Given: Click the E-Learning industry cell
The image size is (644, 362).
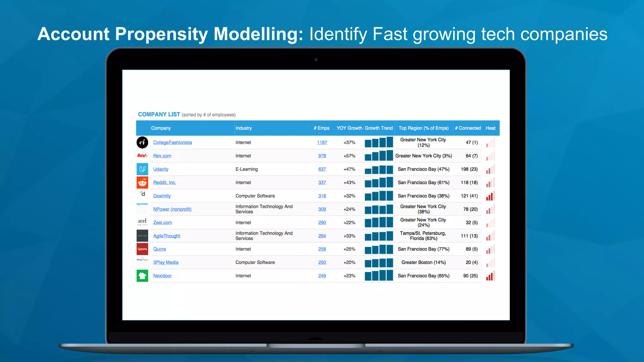Looking at the screenshot, I should click(247, 169).
